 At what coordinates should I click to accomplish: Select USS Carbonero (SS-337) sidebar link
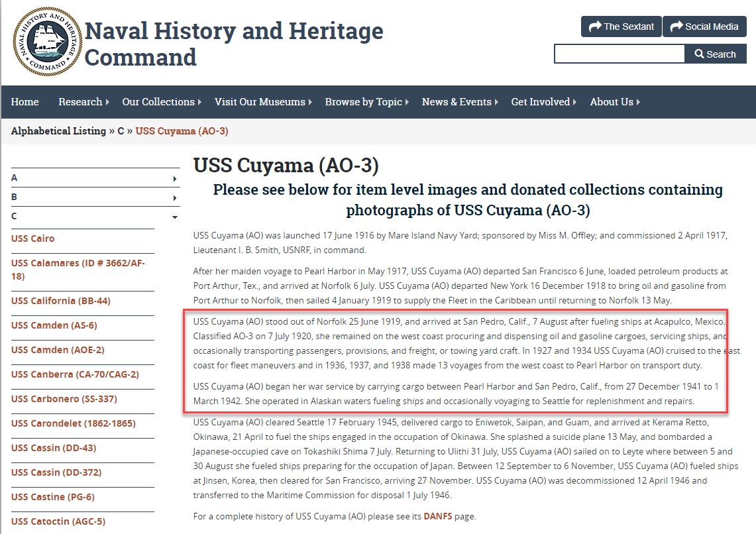tap(64, 399)
